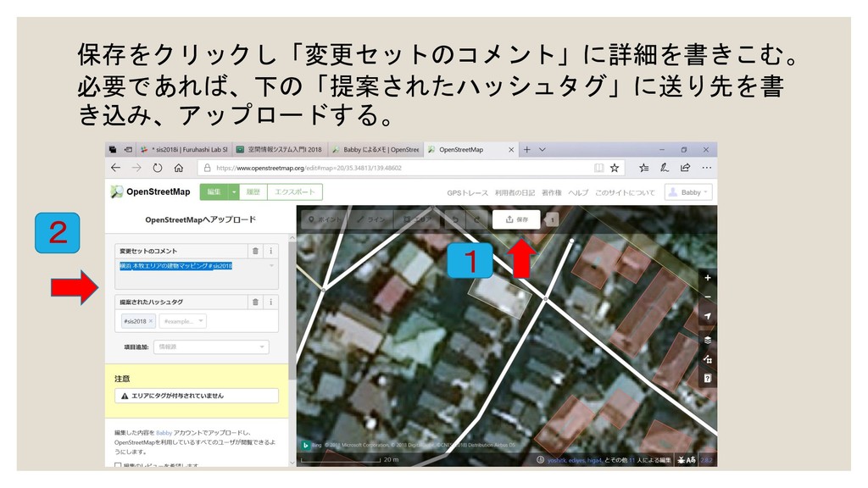Click the redo arrow in map toolbar
This screenshot has width=868, height=488.
pos(476,219)
